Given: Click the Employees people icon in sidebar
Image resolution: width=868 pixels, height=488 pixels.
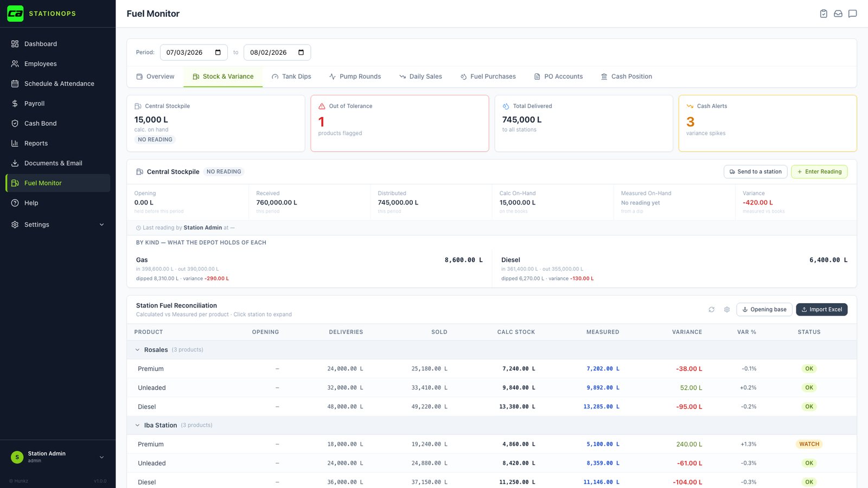Looking at the screenshot, I should point(15,64).
